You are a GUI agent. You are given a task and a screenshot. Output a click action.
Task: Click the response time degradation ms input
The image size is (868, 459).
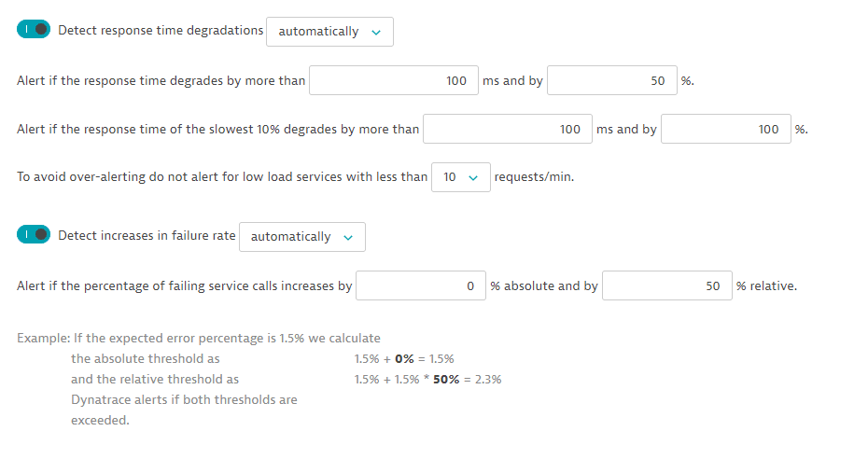click(x=393, y=81)
